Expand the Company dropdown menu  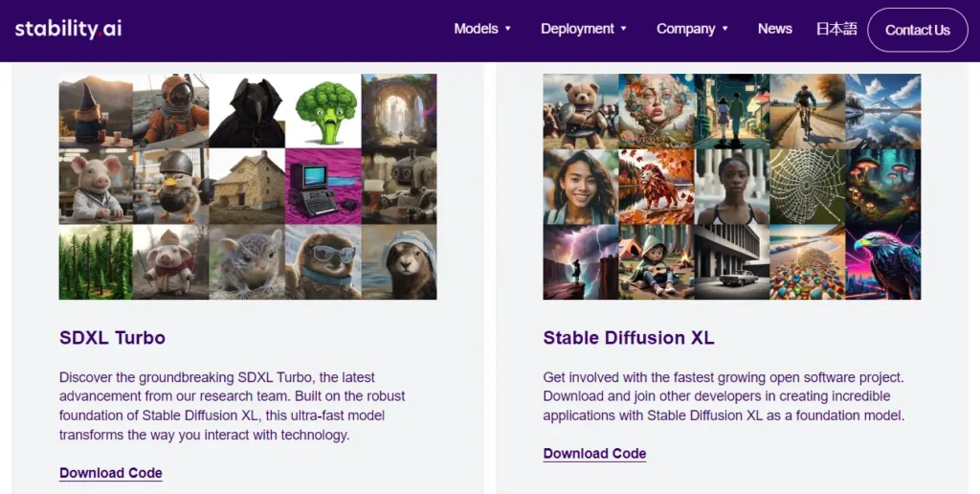[x=693, y=29]
